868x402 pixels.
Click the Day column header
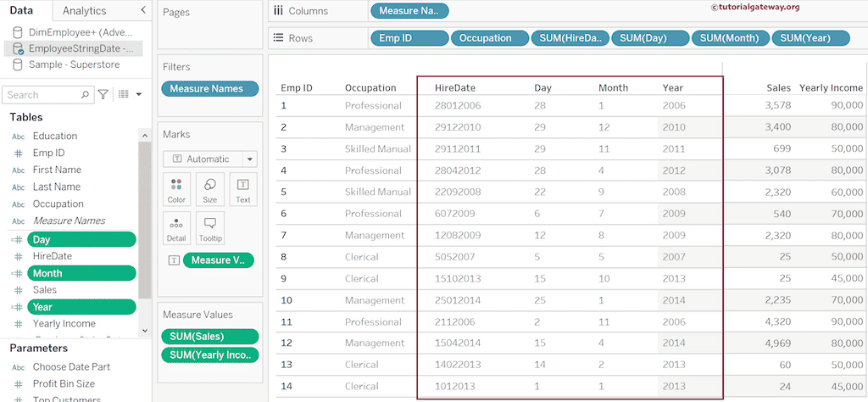(x=543, y=87)
